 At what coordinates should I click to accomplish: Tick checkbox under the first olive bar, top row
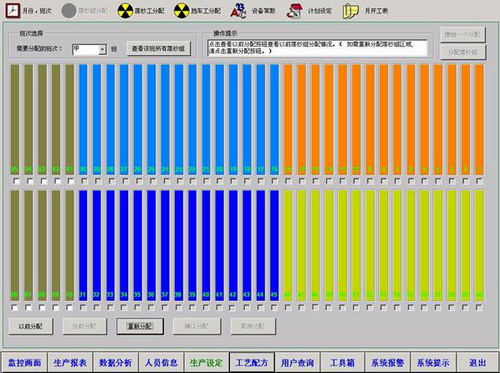click(15, 181)
